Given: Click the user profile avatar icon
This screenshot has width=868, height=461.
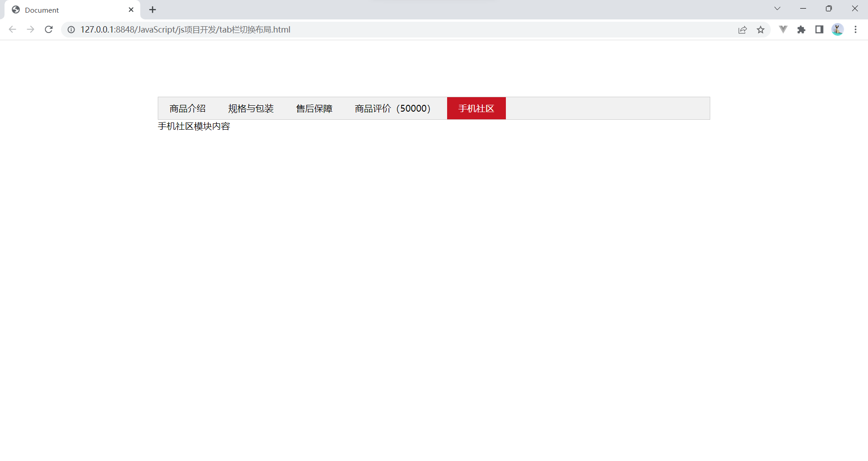Looking at the screenshot, I should [x=838, y=29].
